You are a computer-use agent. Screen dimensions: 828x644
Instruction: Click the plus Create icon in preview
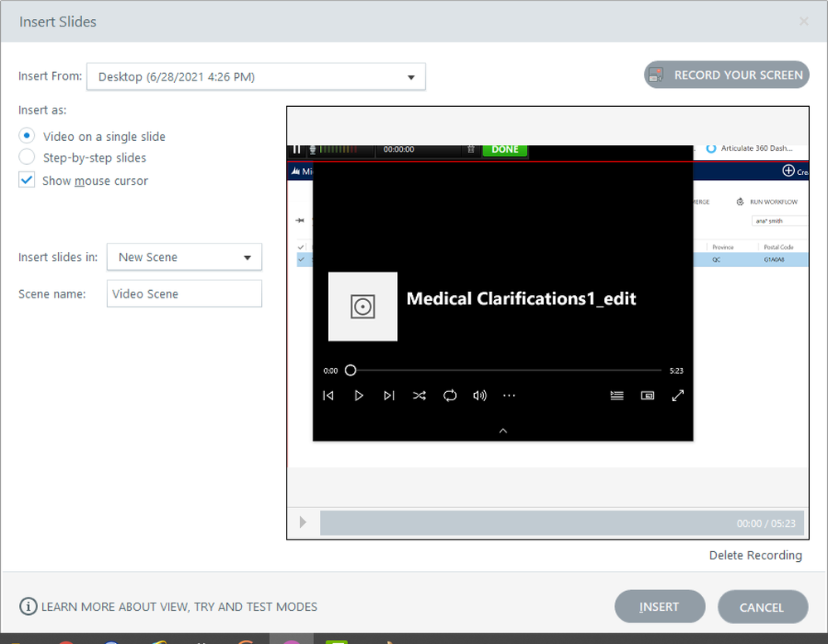tap(788, 171)
